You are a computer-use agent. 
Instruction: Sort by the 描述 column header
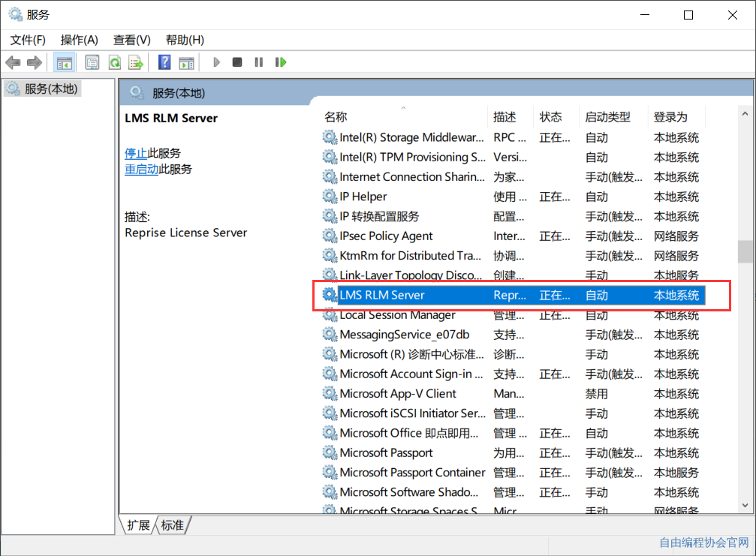click(x=511, y=116)
